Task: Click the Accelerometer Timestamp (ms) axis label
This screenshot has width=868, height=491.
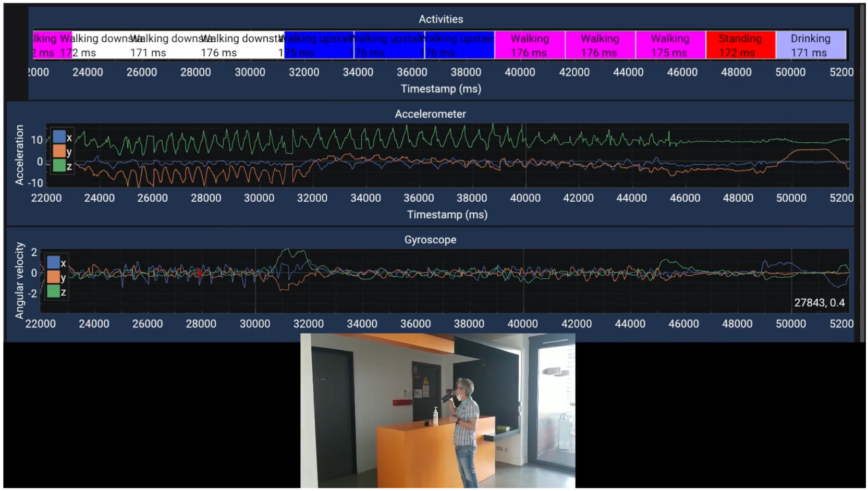Action: pyautogui.click(x=447, y=215)
